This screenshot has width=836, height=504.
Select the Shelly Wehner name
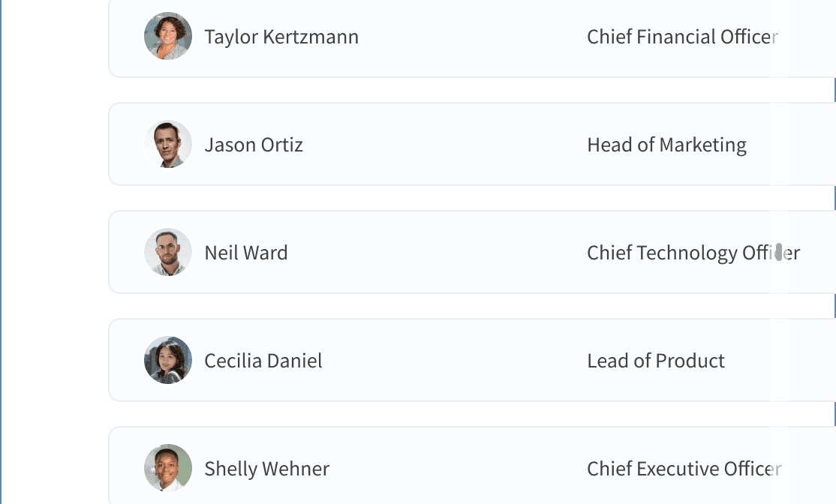(267, 469)
